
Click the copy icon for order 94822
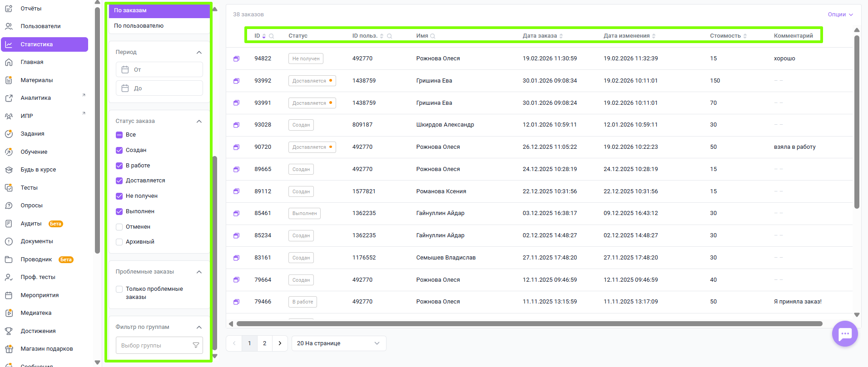click(x=236, y=59)
